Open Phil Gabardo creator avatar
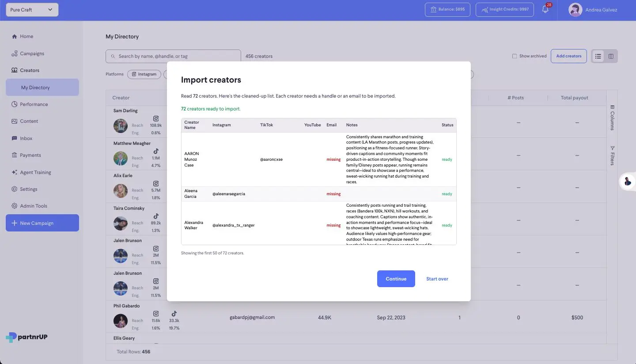Viewport: 636px width, 364px height. pyautogui.click(x=121, y=321)
